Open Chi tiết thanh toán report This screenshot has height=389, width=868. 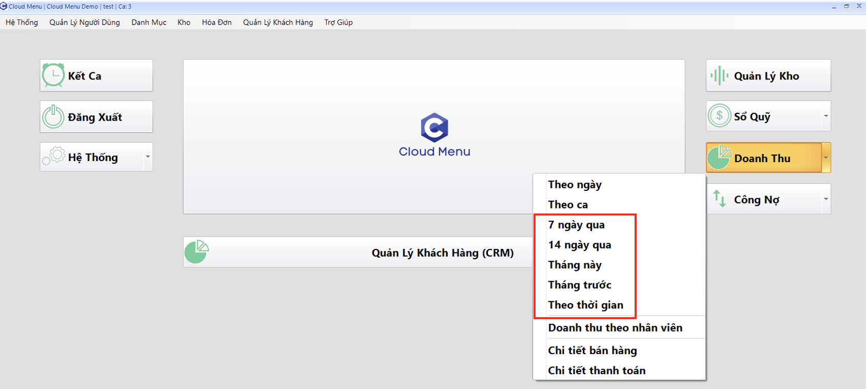pyautogui.click(x=619, y=370)
